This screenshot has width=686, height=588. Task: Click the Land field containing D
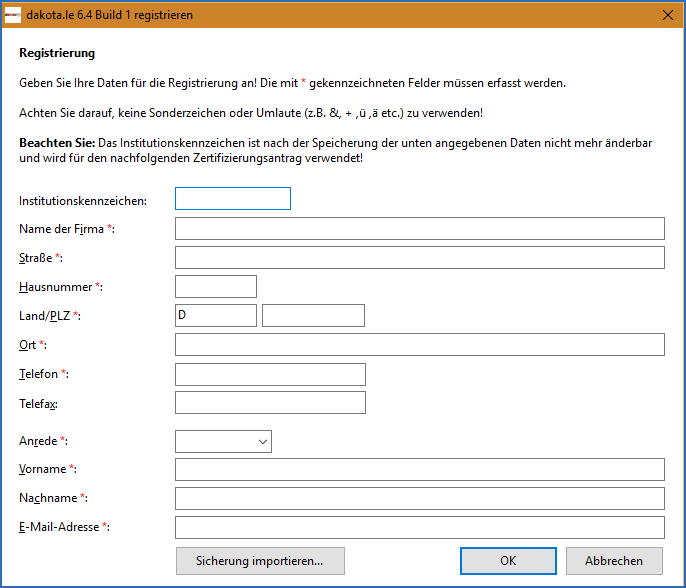(215, 316)
